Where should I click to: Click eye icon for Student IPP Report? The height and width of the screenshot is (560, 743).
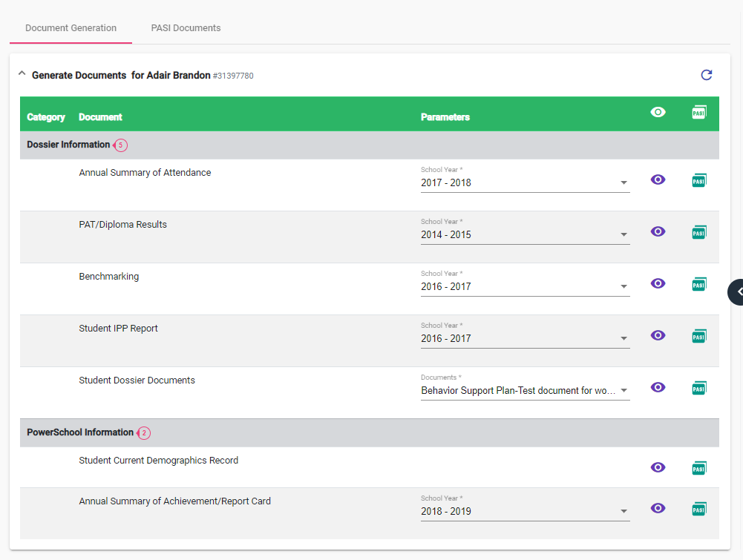658,335
